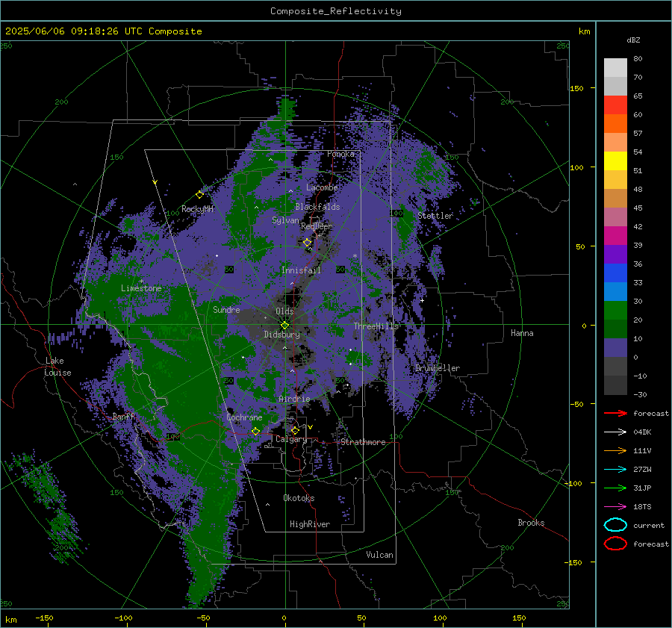Click the white 04DK arrow legend icon
Image resolution: width=672 pixels, height=628 pixels.
pyautogui.click(x=615, y=432)
